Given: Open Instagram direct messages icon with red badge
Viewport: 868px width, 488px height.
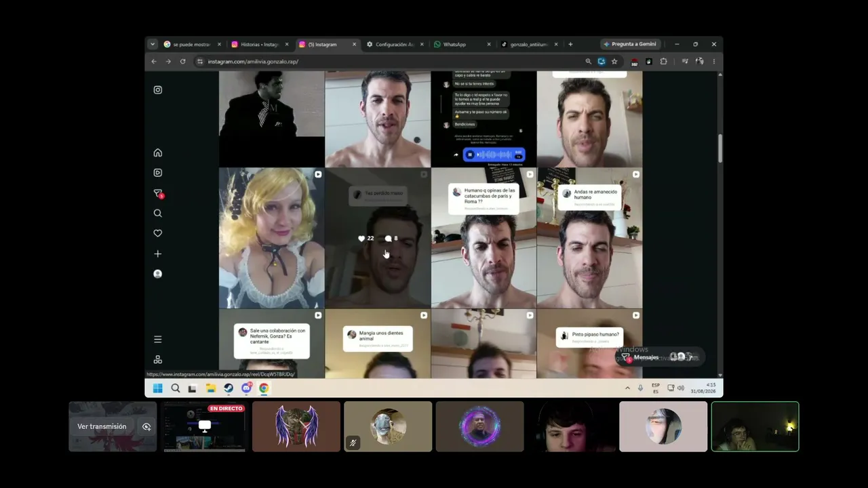Looking at the screenshot, I should point(159,194).
